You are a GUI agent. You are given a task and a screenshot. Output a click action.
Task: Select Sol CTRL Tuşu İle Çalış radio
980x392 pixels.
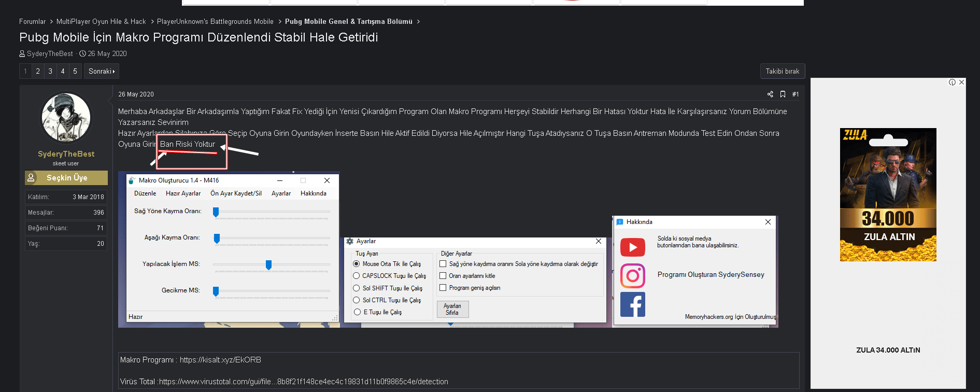(x=357, y=300)
